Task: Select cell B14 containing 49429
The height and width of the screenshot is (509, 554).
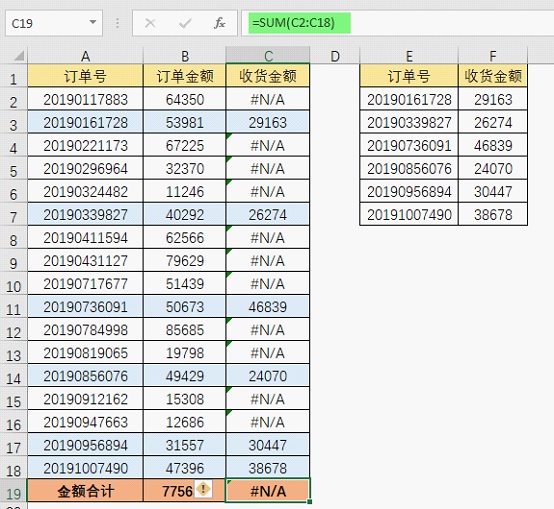Action: pyautogui.click(x=184, y=376)
